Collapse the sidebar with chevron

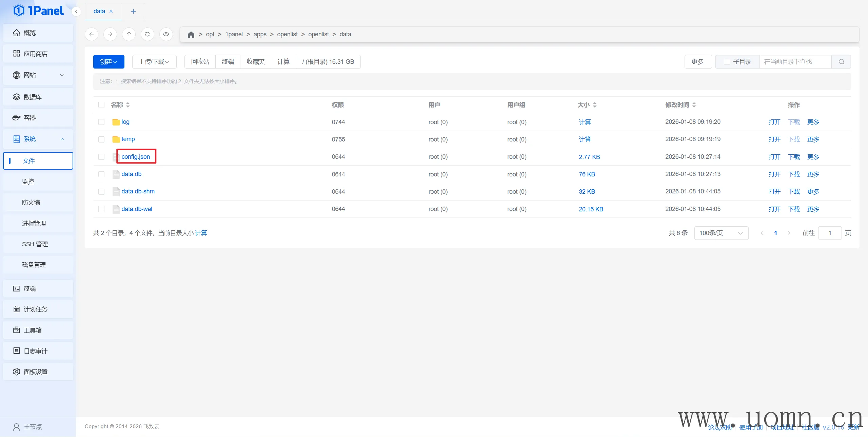(x=76, y=12)
